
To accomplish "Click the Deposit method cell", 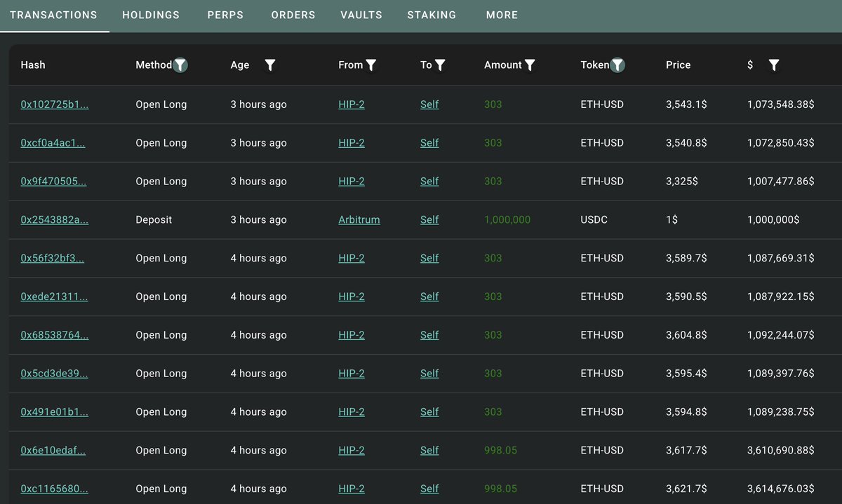I will pyautogui.click(x=154, y=220).
